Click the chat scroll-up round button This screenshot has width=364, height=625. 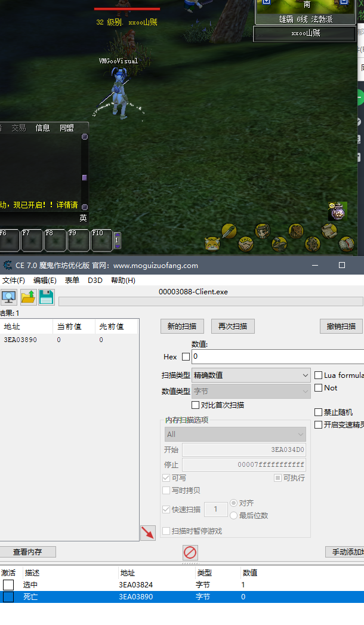click(x=84, y=137)
